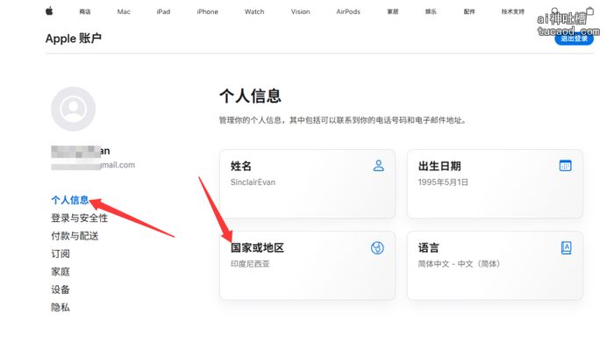Click the name text SinclairEvan
Screen dimensions: 614x364
click(x=253, y=182)
